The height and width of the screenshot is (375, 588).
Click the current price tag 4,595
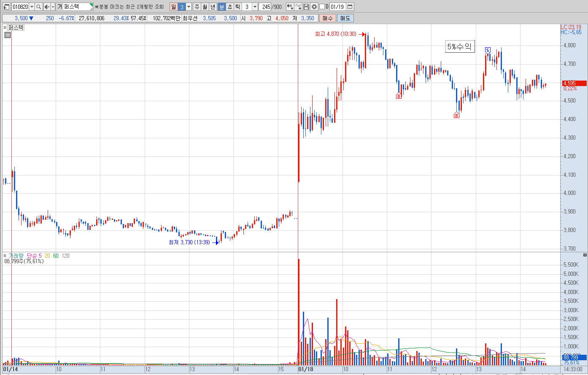coord(574,83)
